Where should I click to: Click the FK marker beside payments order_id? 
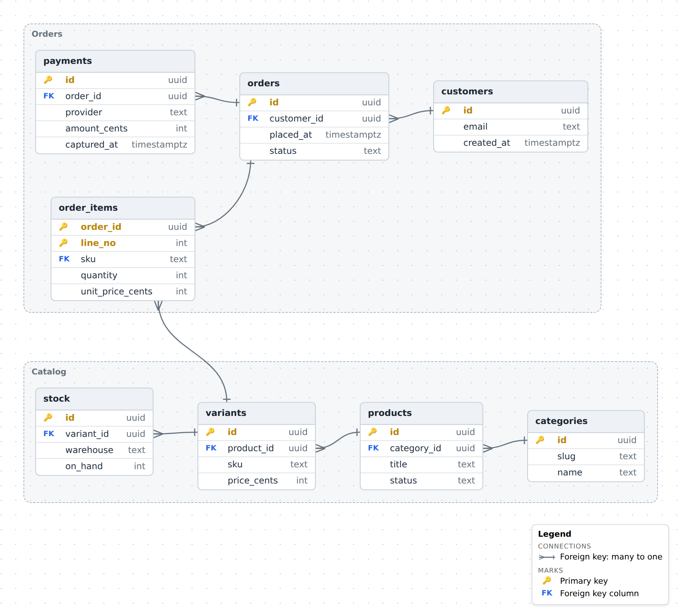[49, 96]
